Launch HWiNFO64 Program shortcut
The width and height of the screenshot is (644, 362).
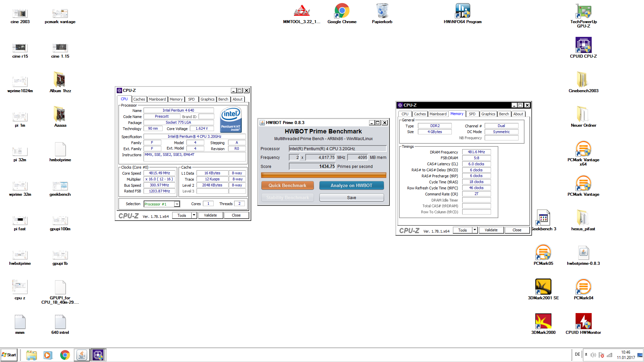pyautogui.click(x=463, y=14)
